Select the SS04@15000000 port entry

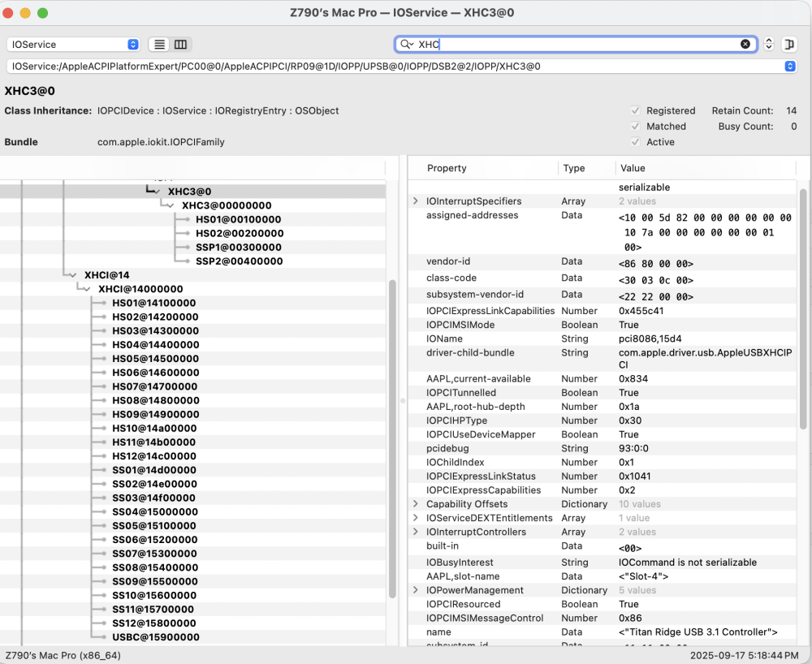155,512
